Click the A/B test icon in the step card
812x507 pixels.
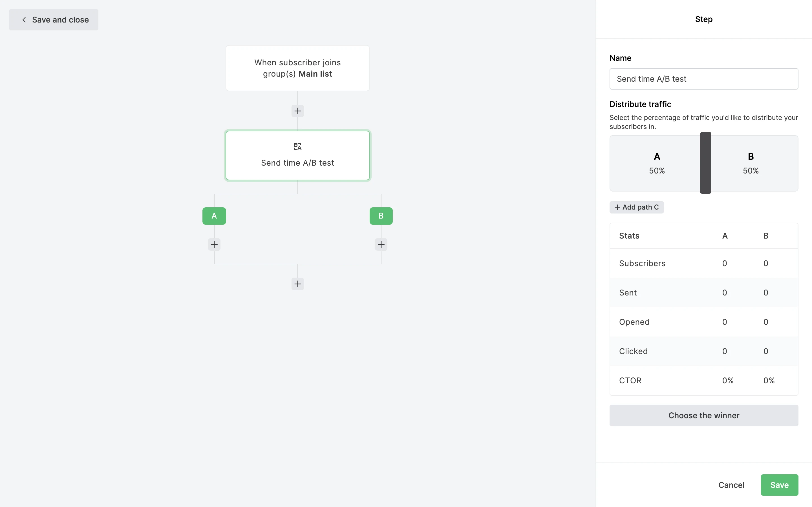click(297, 146)
